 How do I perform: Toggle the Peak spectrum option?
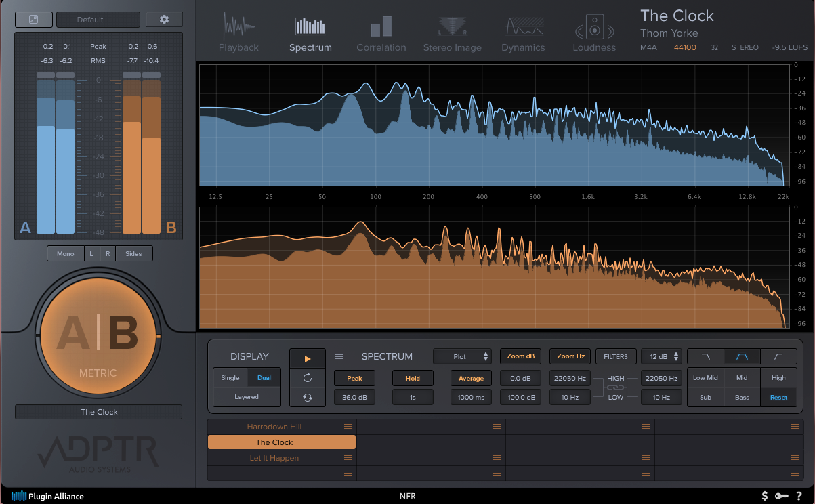pos(354,379)
